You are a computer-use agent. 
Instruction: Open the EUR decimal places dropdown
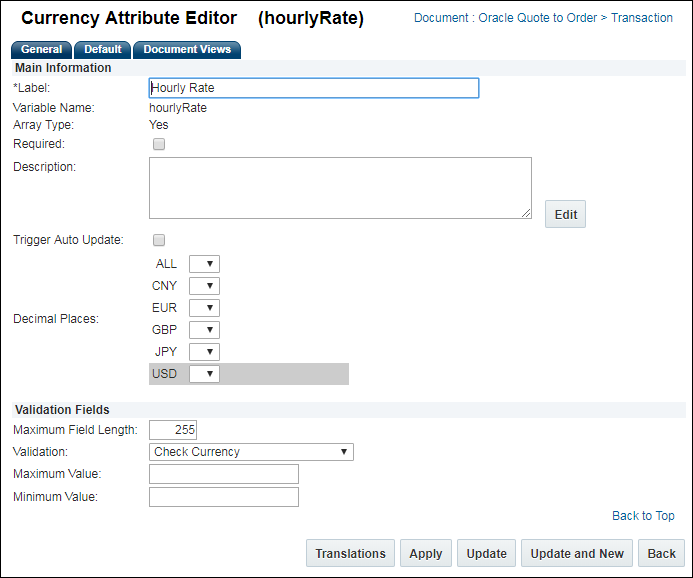pyautogui.click(x=204, y=308)
